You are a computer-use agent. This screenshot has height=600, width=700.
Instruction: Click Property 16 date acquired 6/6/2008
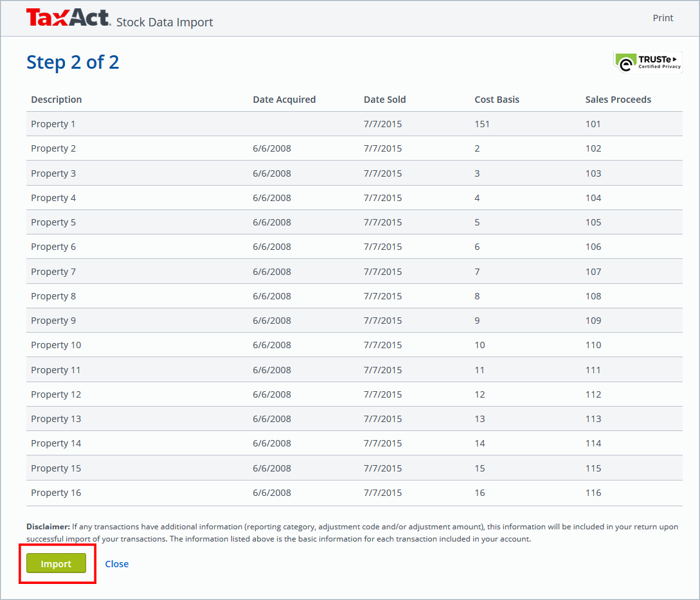(271, 493)
